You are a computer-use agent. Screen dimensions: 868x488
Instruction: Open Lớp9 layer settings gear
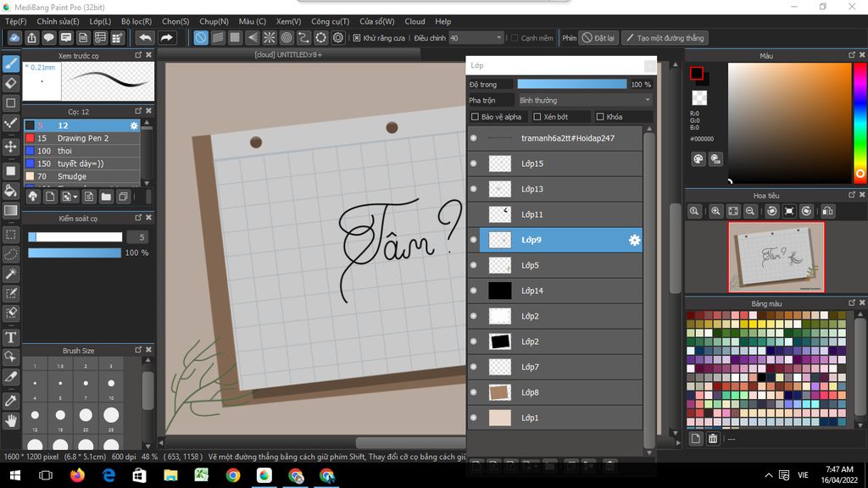tap(634, 240)
